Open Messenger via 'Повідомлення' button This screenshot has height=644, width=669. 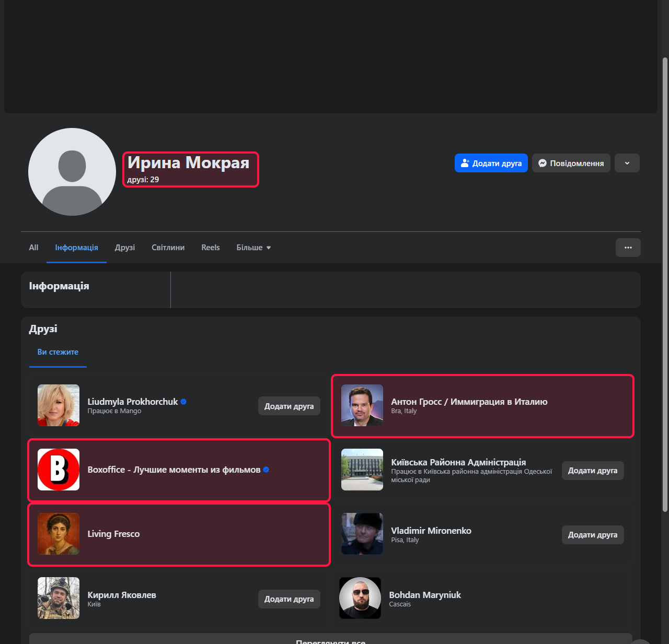click(571, 163)
